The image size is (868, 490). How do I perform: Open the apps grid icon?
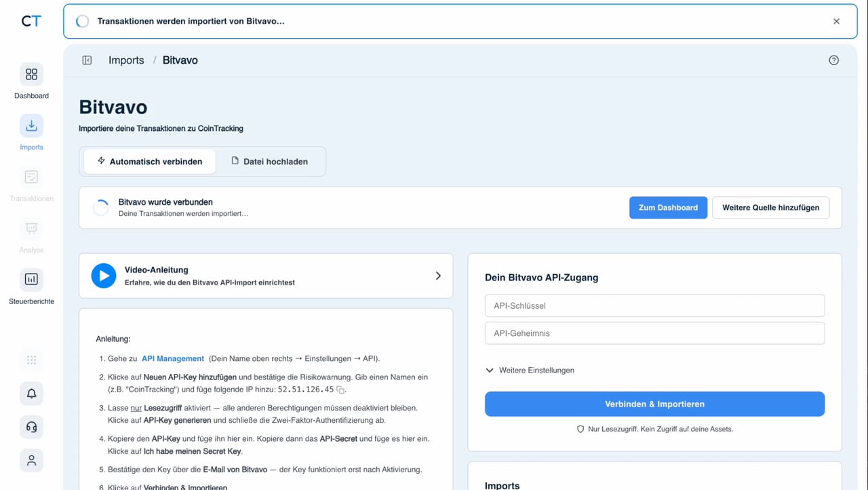[31, 360]
